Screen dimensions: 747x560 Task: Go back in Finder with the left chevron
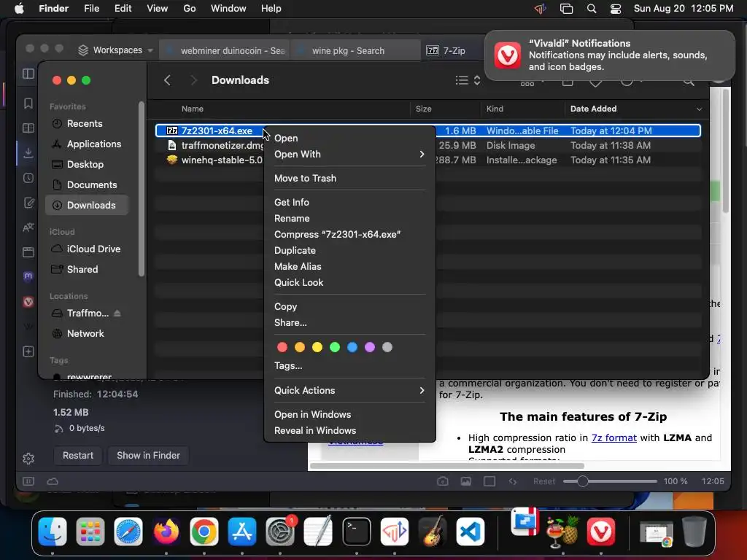(167, 80)
